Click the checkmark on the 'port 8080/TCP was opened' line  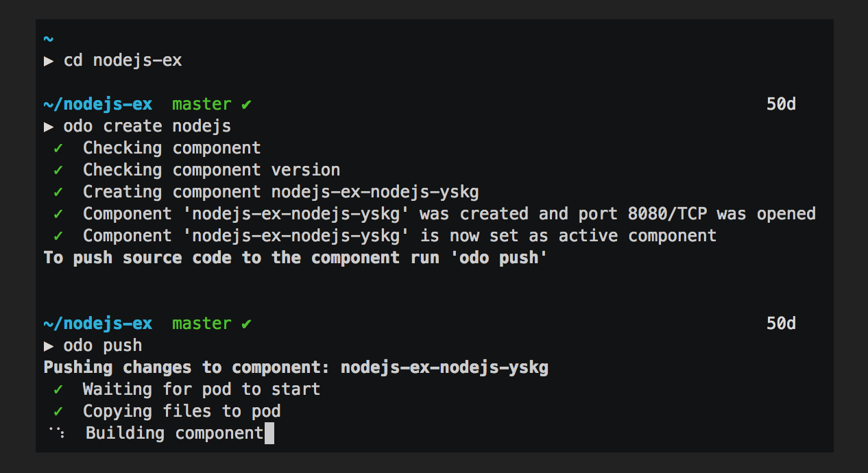point(58,214)
